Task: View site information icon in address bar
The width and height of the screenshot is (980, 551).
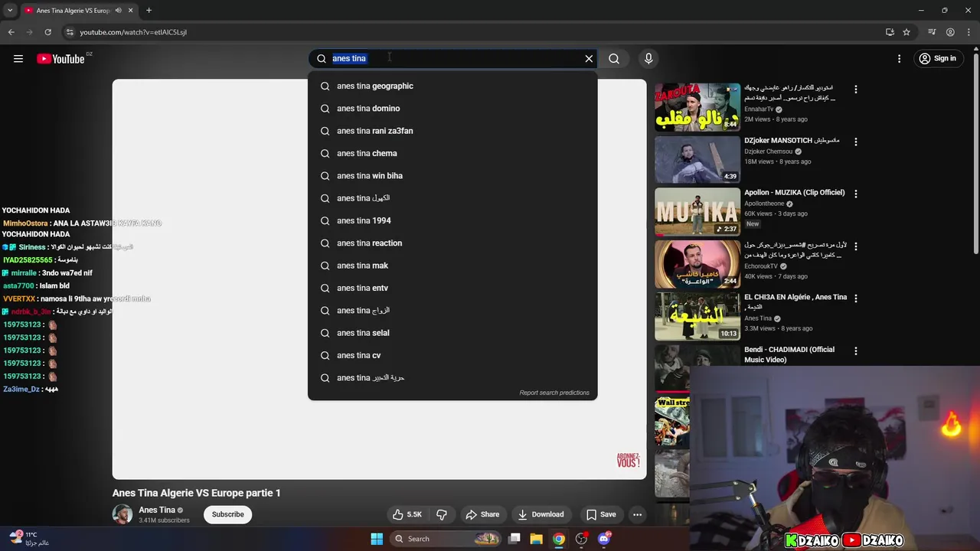Action: pyautogui.click(x=70, y=32)
